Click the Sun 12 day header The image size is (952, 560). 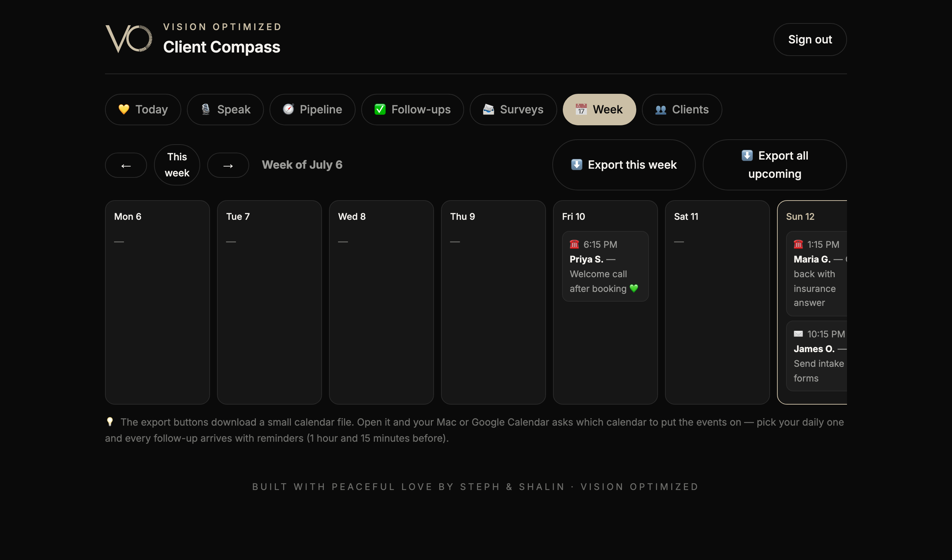tap(800, 217)
